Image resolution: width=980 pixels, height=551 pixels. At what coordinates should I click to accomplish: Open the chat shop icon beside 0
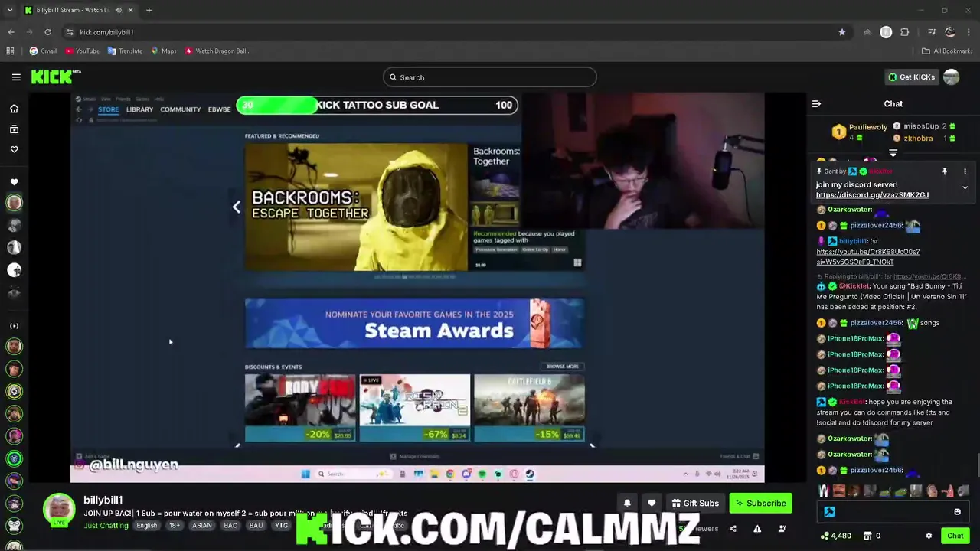867,536
